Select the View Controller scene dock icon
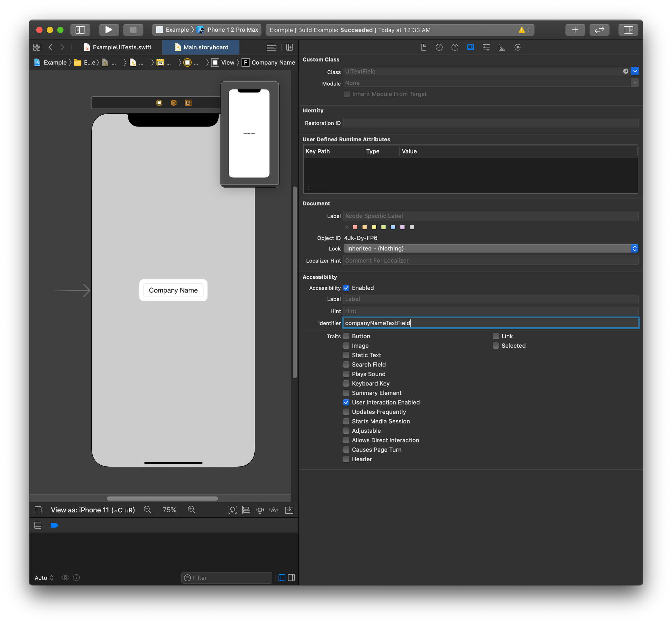672x624 pixels. pyautogui.click(x=159, y=103)
